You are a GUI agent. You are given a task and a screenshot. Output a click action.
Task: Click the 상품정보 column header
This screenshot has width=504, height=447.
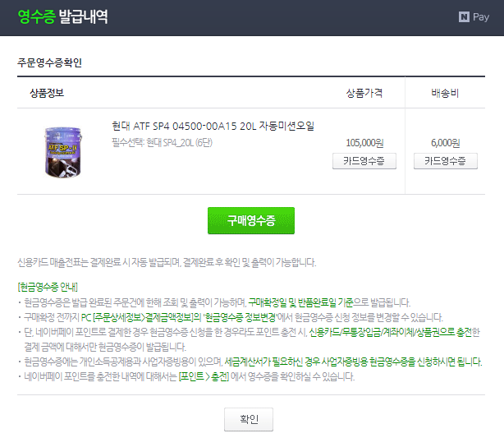[x=47, y=93]
